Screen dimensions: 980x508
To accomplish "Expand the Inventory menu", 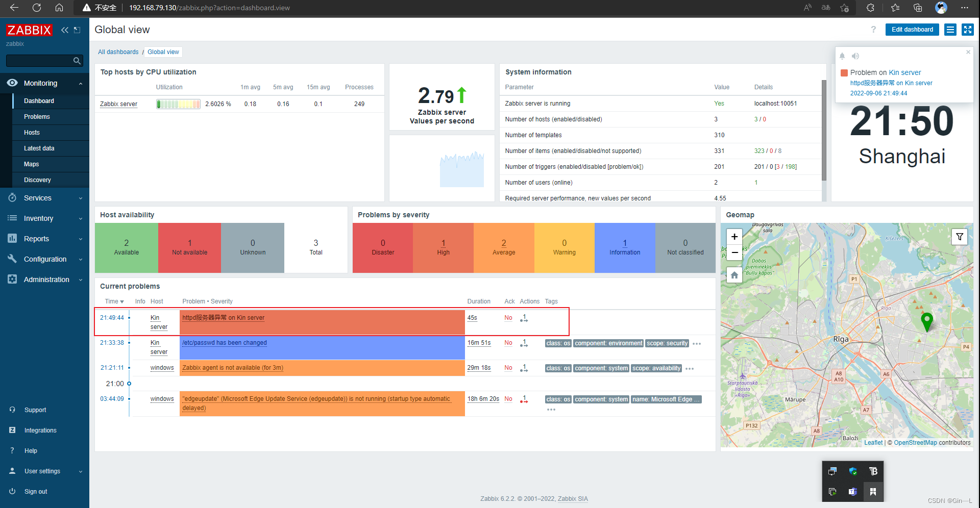I will pos(44,218).
